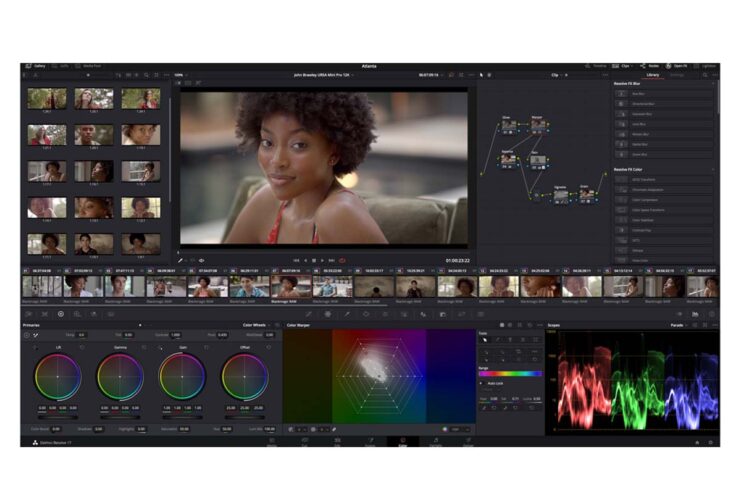
Task: Click the Range hue slider bar
Action: [510, 374]
